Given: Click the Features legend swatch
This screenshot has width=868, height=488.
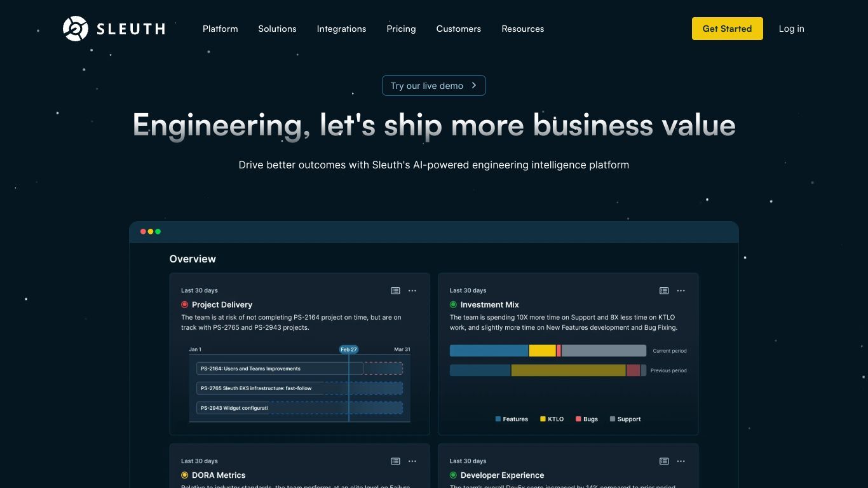Looking at the screenshot, I should coord(498,419).
